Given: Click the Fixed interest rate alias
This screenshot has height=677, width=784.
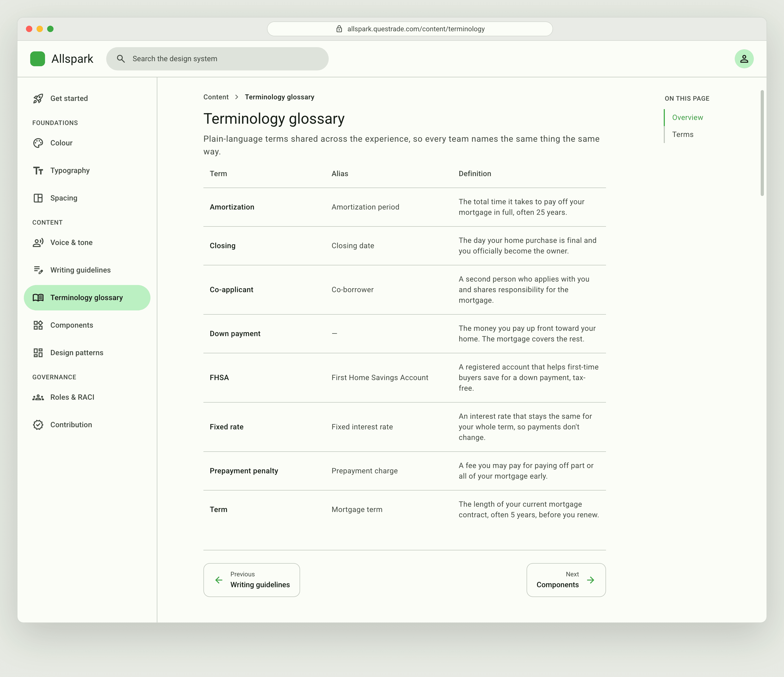Looking at the screenshot, I should point(362,427).
